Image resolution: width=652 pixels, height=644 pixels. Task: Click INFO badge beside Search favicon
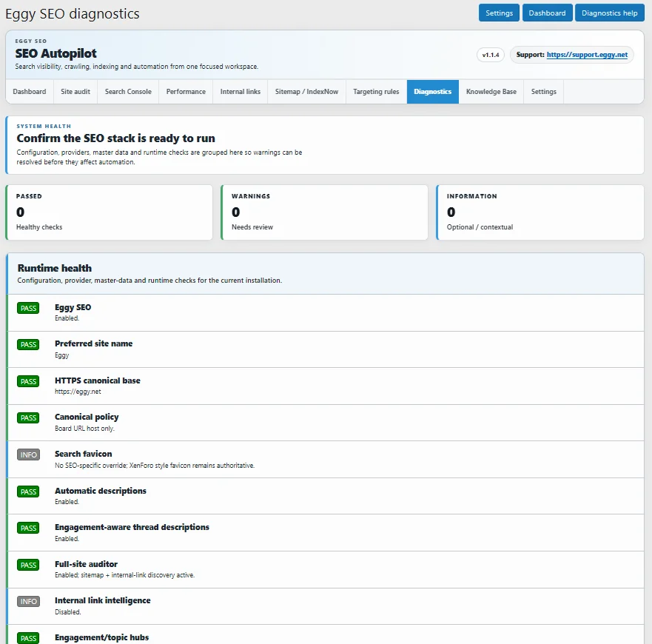[x=28, y=455]
